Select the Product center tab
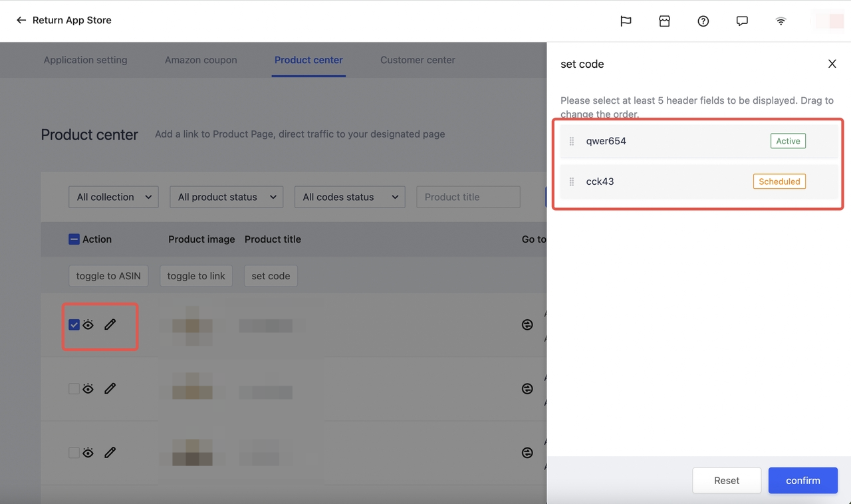The width and height of the screenshot is (851, 504). (308, 60)
